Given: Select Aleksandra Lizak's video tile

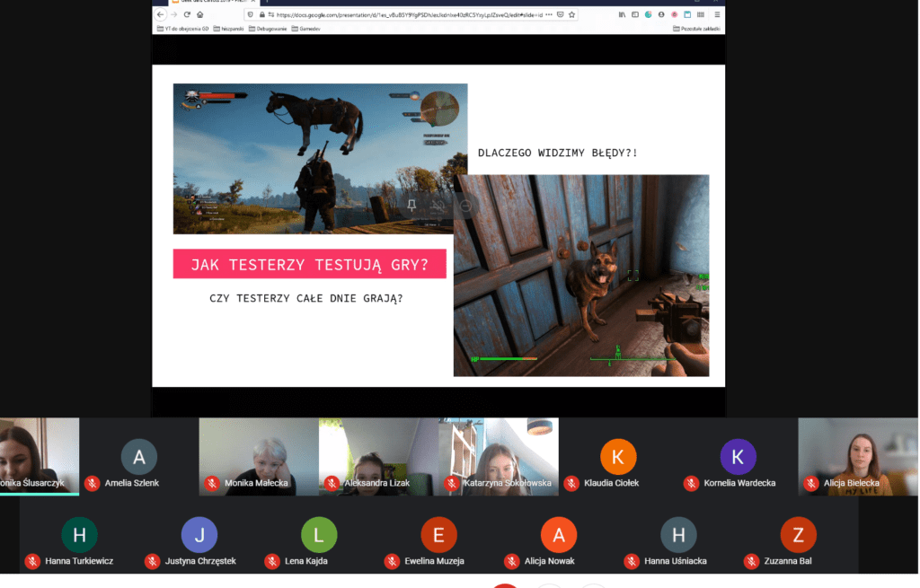Looking at the screenshot, I should pyautogui.click(x=378, y=456).
